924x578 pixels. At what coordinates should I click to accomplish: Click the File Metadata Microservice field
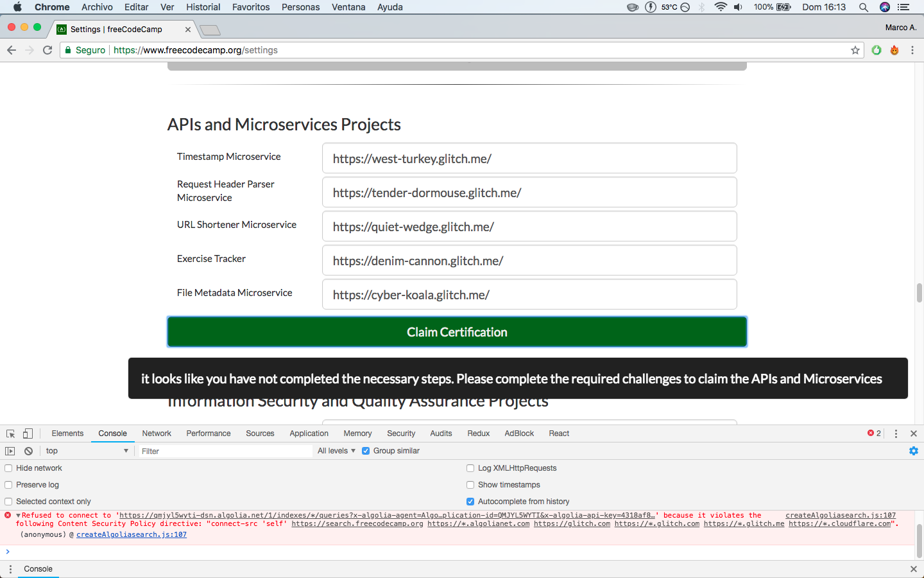(529, 294)
